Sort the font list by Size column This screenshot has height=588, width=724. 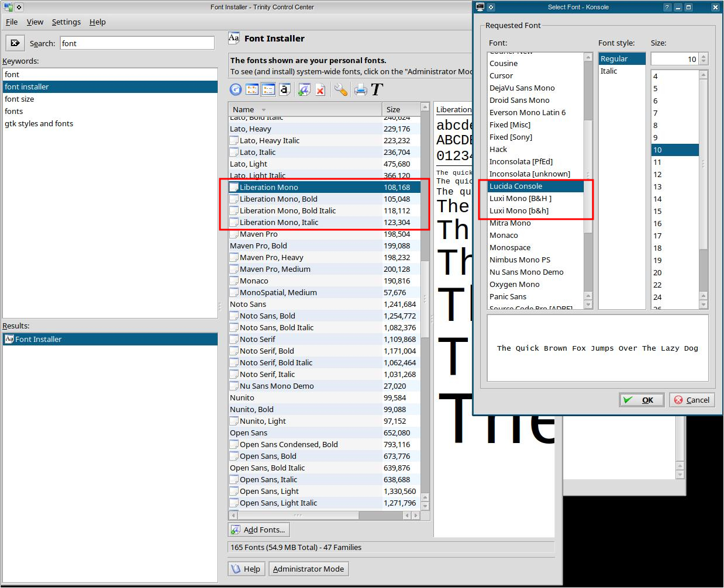(x=401, y=109)
